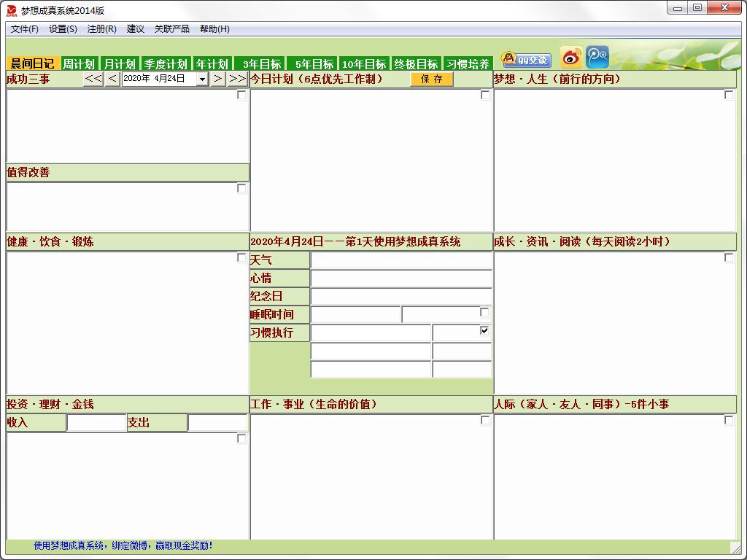Go to previous day with < button
747x560 pixels.
[x=112, y=79]
